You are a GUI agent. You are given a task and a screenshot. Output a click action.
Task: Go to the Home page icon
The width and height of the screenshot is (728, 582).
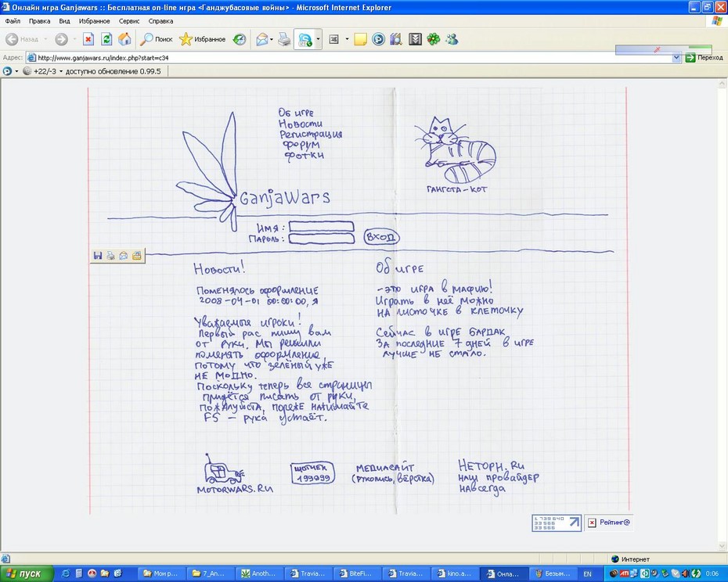tap(124, 39)
